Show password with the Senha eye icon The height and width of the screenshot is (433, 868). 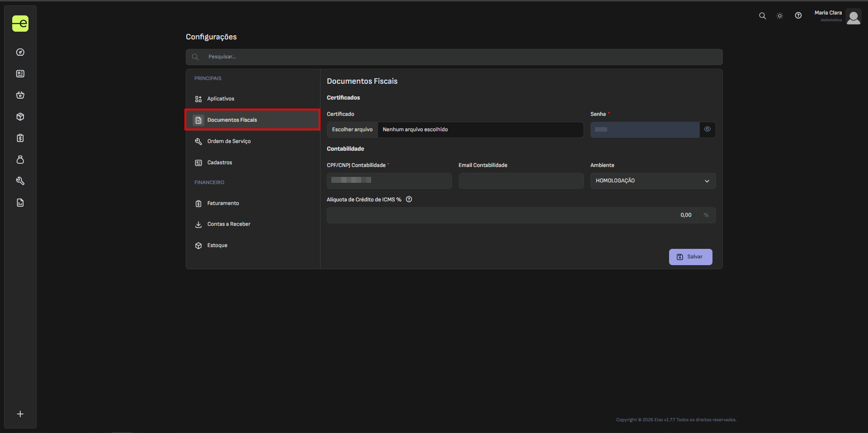(x=708, y=129)
